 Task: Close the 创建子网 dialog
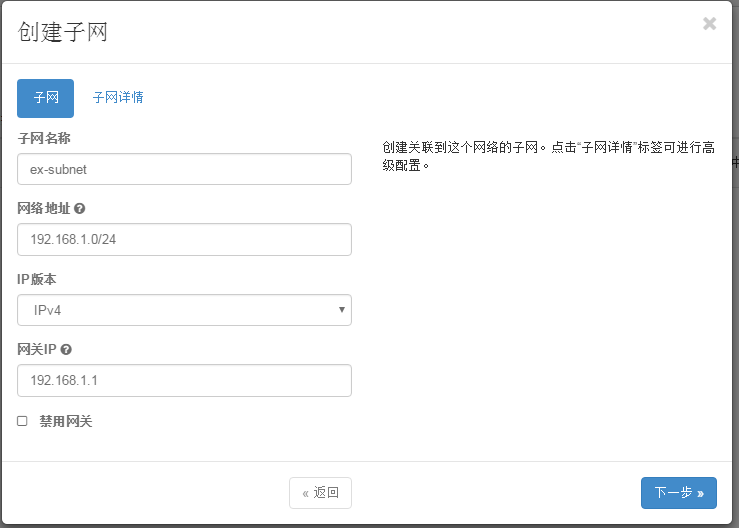[709, 23]
